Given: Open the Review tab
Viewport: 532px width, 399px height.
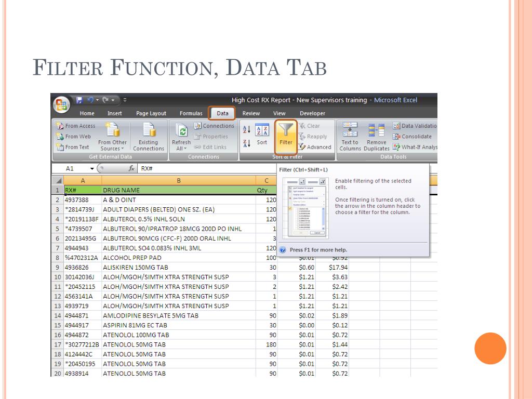Looking at the screenshot, I should [251, 113].
